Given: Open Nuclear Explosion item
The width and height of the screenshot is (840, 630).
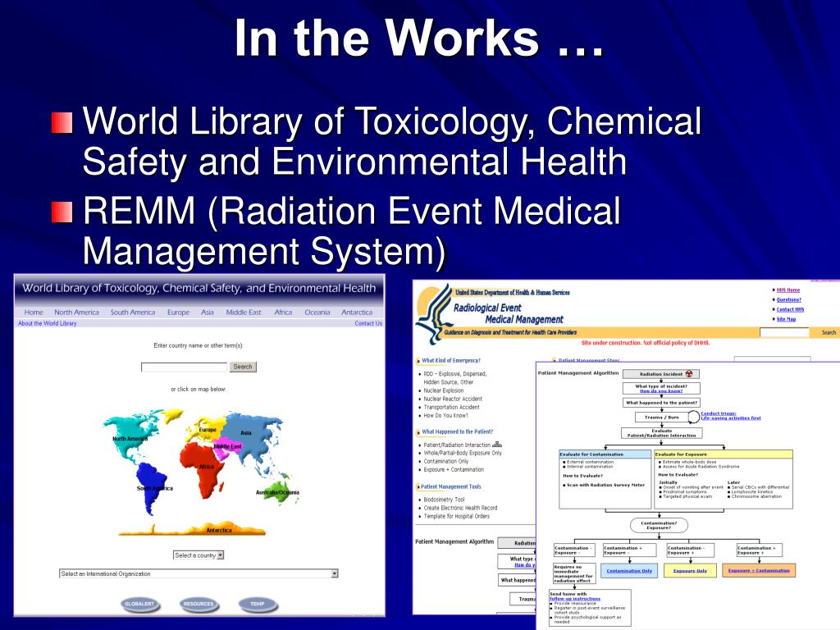Looking at the screenshot, I should (x=444, y=390).
